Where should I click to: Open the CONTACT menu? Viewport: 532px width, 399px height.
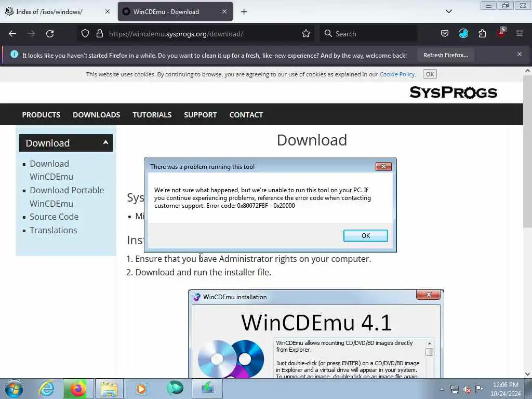[246, 115]
